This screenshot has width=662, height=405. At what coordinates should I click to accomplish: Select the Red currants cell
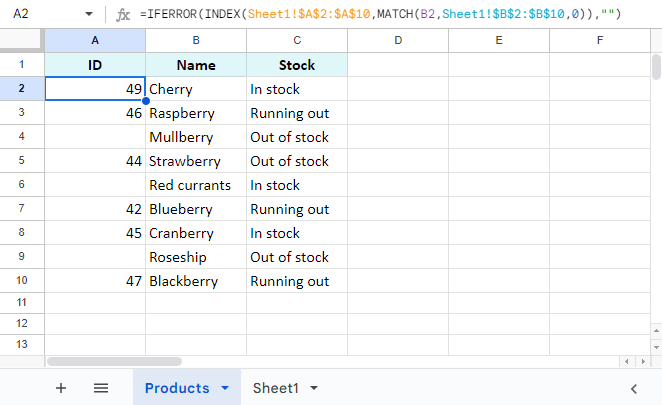pos(196,185)
